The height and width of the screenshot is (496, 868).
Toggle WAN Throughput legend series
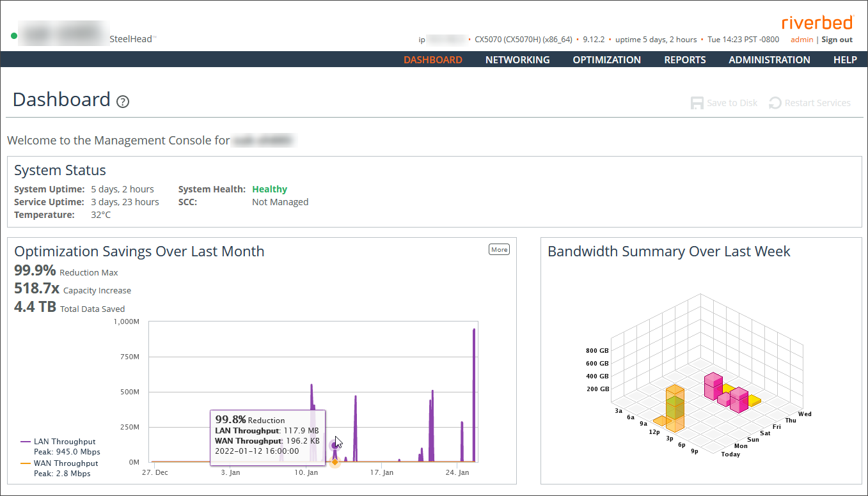point(65,463)
